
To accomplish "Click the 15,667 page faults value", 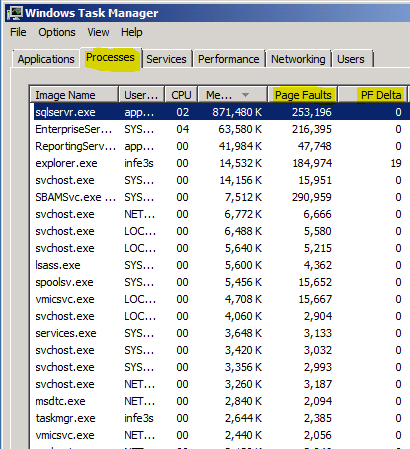I will pos(315,299).
